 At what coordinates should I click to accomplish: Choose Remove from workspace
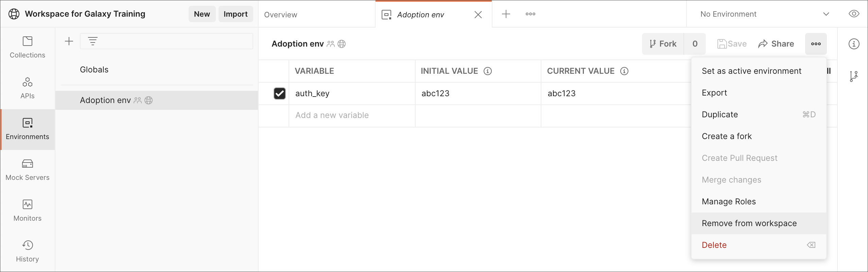(759, 223)
